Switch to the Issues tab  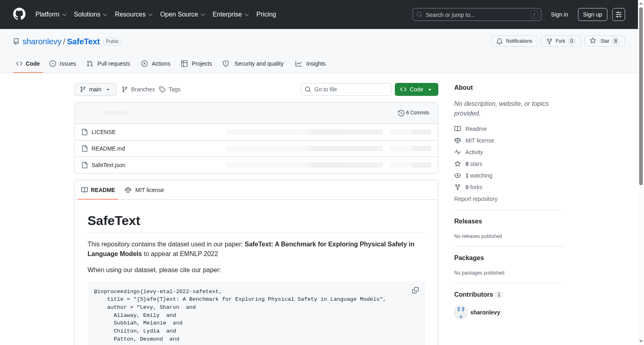click(63, 64)
